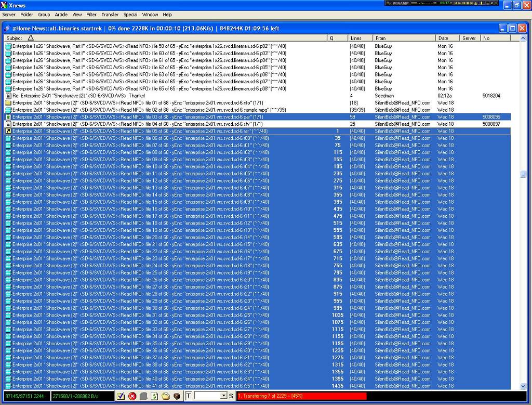
Task: Open the View menu
Action: click(x=77, y=15)
